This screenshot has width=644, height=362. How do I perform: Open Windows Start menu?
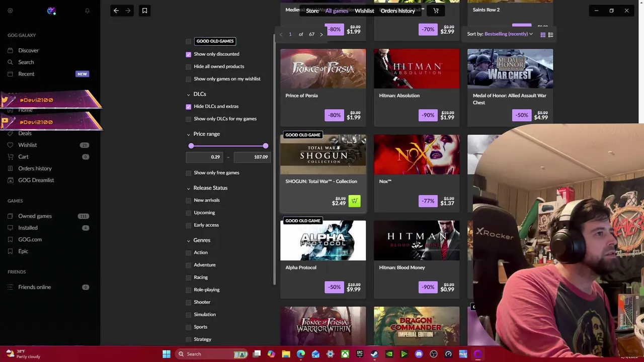(167, 354)
